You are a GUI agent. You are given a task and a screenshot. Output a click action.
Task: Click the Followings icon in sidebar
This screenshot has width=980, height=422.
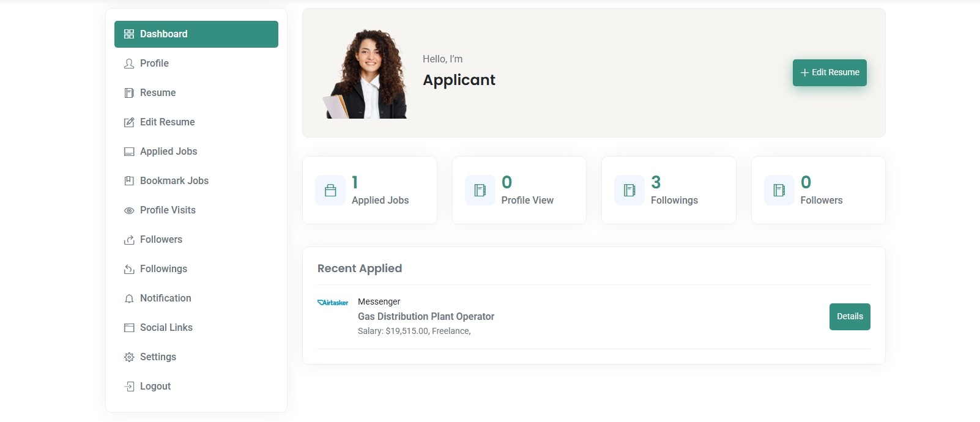(129, 269)
